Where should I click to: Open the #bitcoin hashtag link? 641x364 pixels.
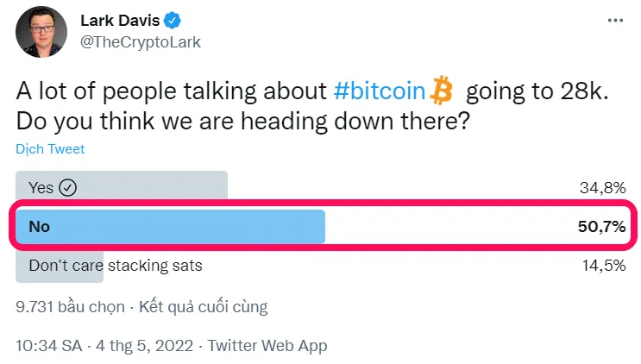380,90
